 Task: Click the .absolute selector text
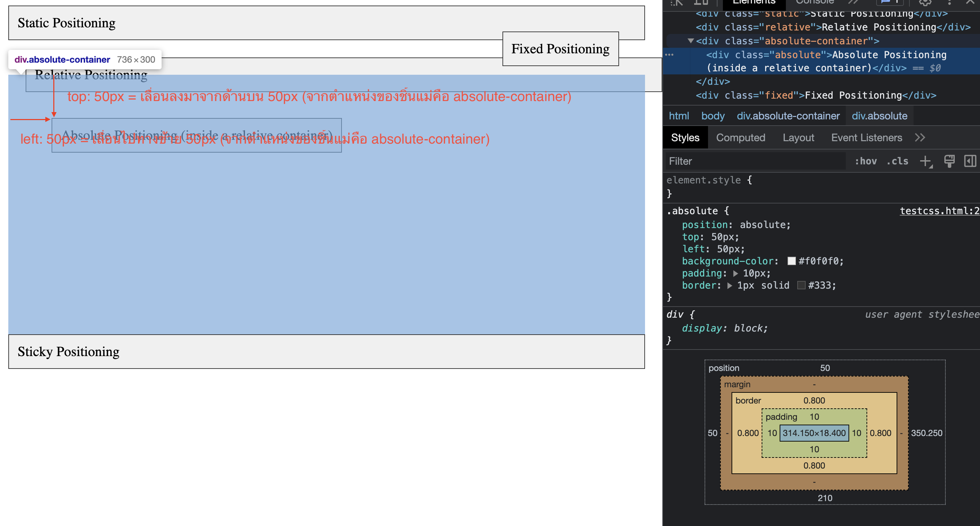click(x=692, y=211)
